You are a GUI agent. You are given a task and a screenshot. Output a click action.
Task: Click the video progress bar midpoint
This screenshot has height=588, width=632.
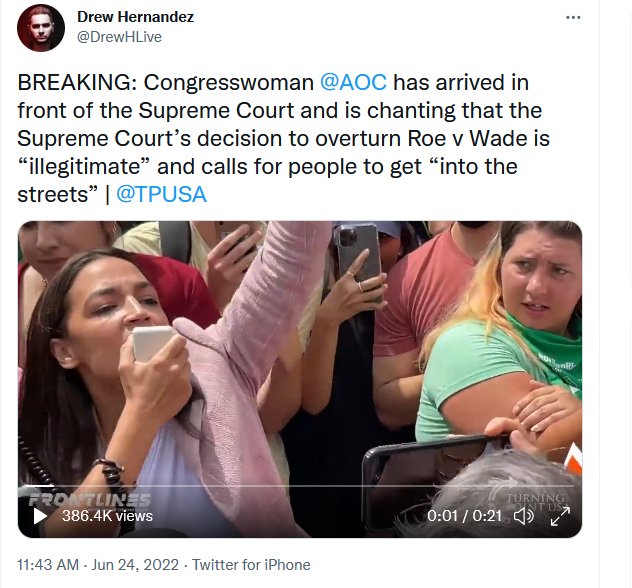(x=299, y=486)
